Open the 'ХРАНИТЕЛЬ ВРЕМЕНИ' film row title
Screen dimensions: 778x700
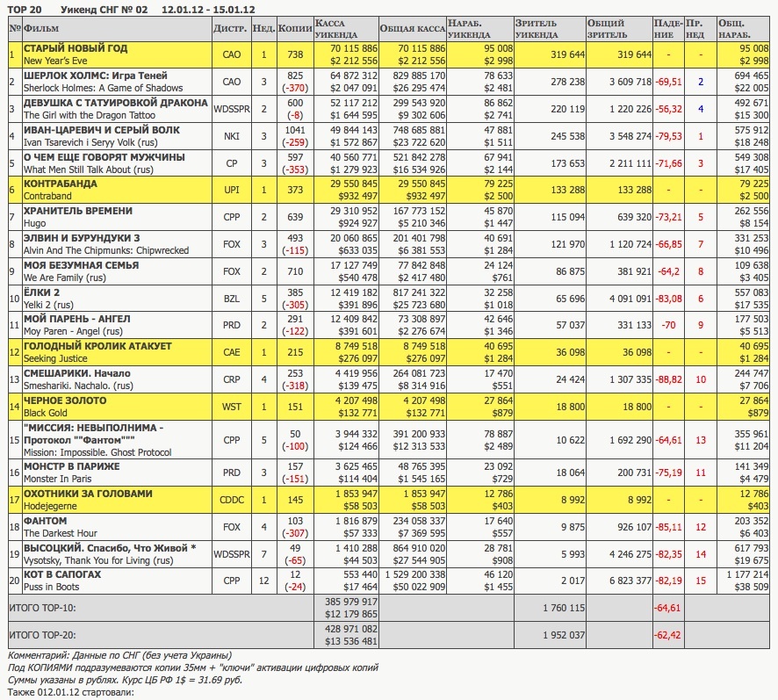pyautogui.click(x=77, y=211)
